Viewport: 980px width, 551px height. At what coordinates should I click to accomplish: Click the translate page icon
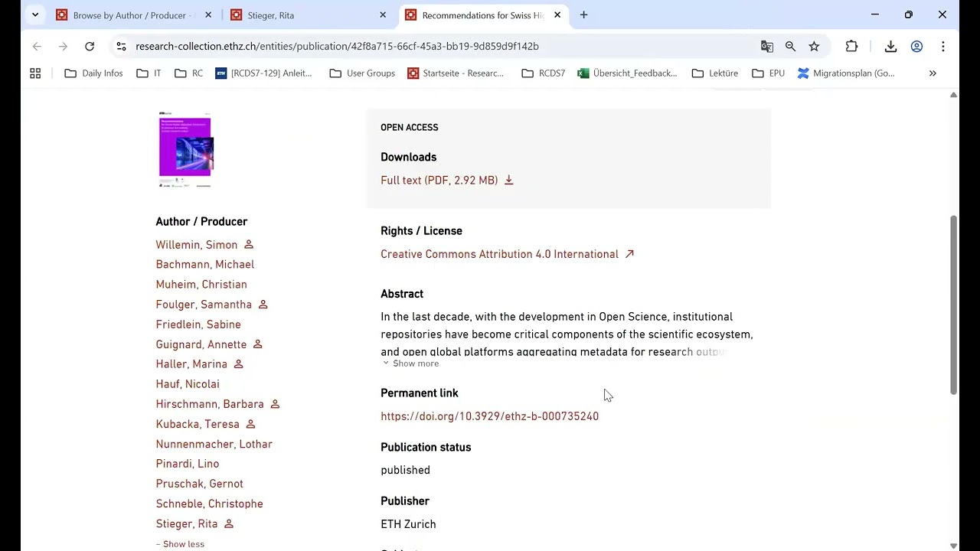[766, 47]
